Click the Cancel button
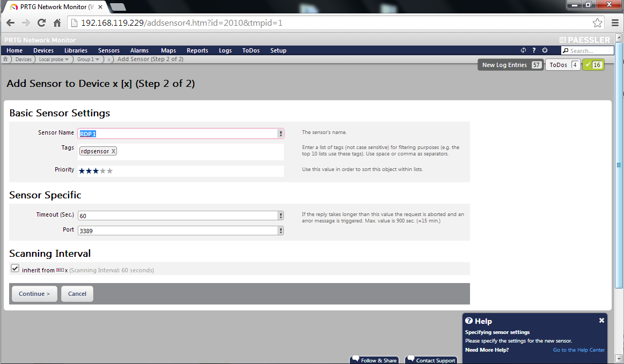This screenshot has height=364, width=624. pyautogui.click(x=77, y=294)
